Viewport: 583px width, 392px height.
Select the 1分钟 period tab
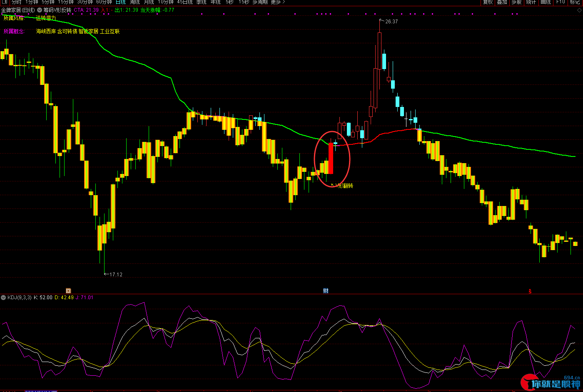(32, 2)
